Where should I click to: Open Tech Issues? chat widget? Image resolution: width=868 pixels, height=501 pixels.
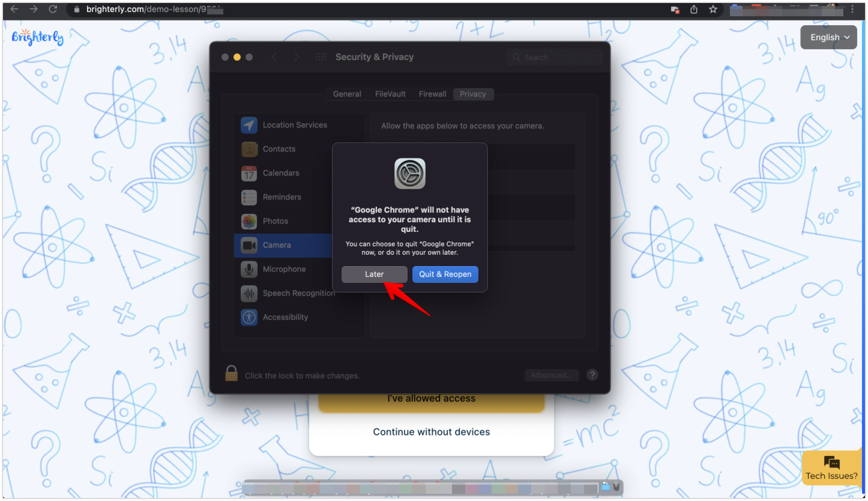pyautogui.click(x=832, y=469)
